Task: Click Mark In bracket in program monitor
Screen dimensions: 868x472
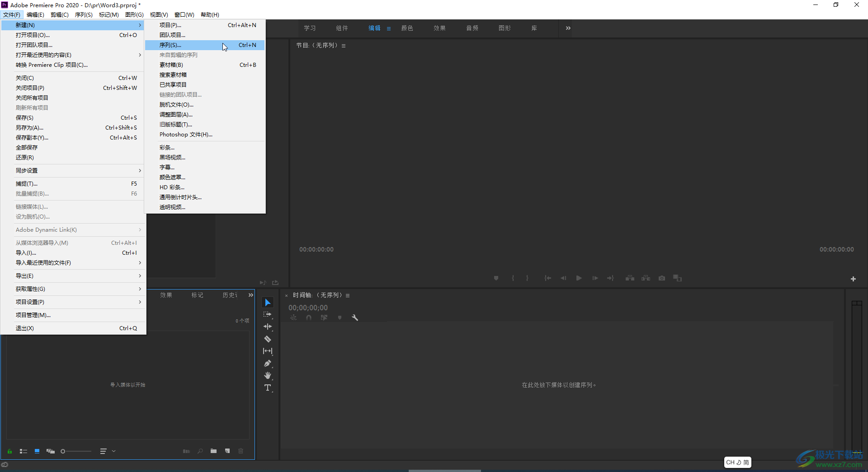Action: tap(513, 278)
